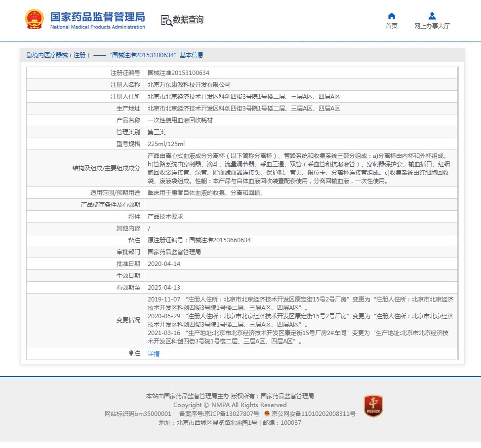
Task: Click the 首页 home icon
Action: tap(392, 16)
